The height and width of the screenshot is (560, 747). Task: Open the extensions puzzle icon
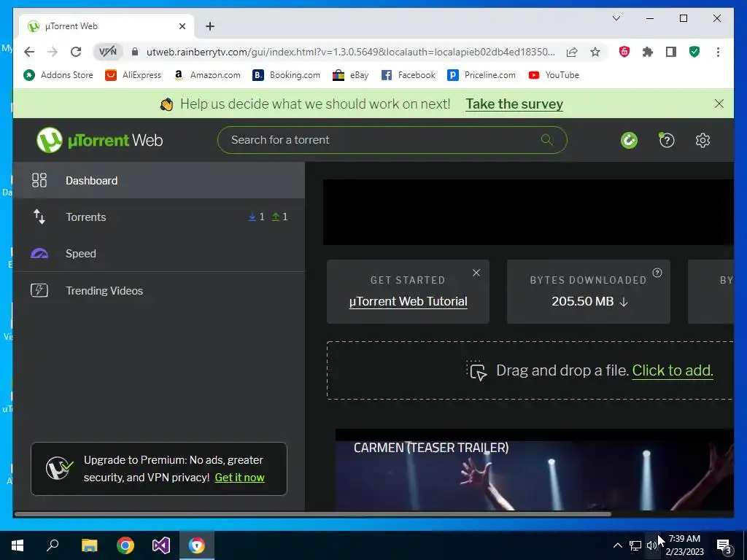click(648, 52)
